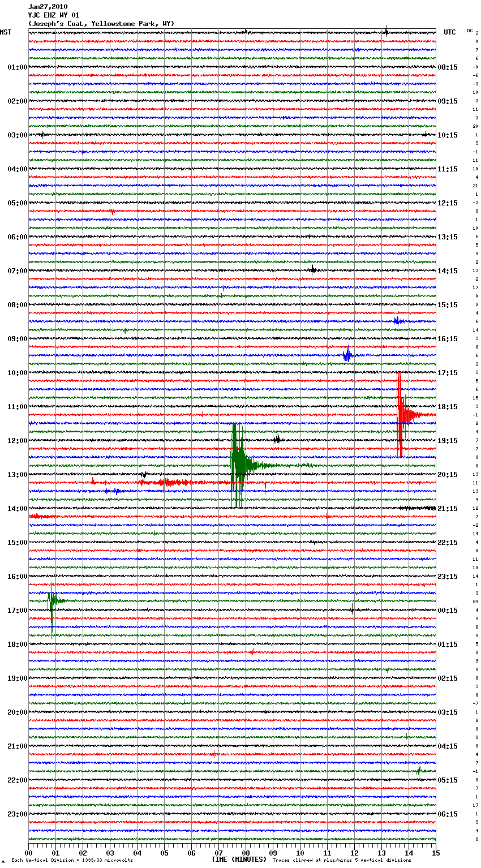Click minute tick label 12 on the bottom axis
The width and height of the screenshot is (481, 868).
354,853
